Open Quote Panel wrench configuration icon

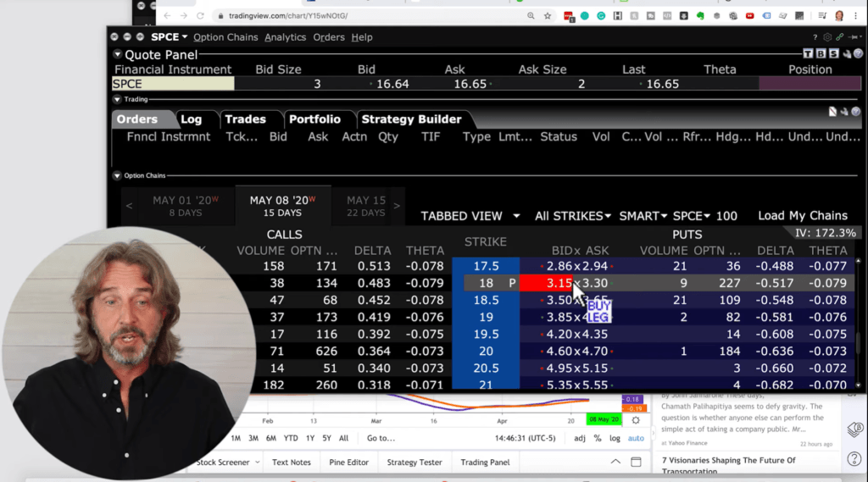(847, 53)
